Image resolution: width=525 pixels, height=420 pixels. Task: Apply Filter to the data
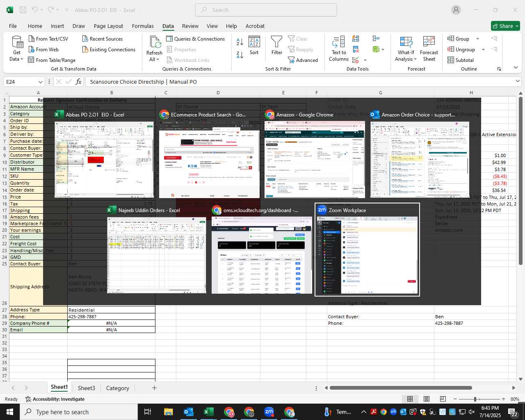(277, 46)
